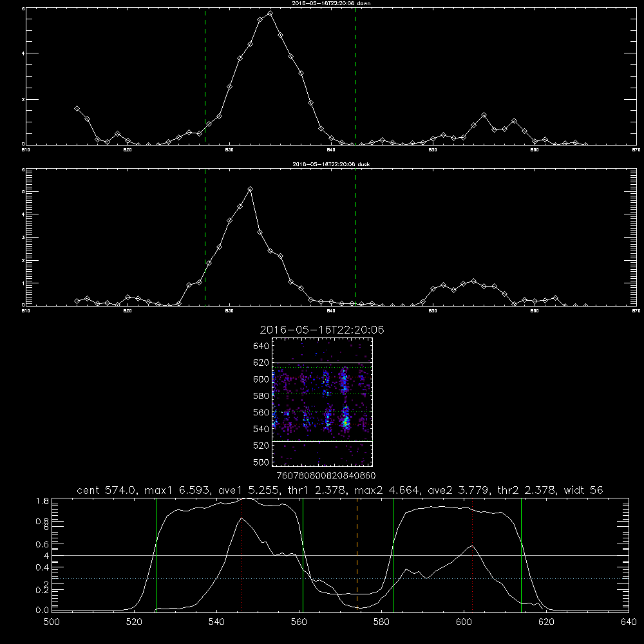Click the 500 tick label on the bottom plot x-axis
644x644 pixels.
pos(52,622)
